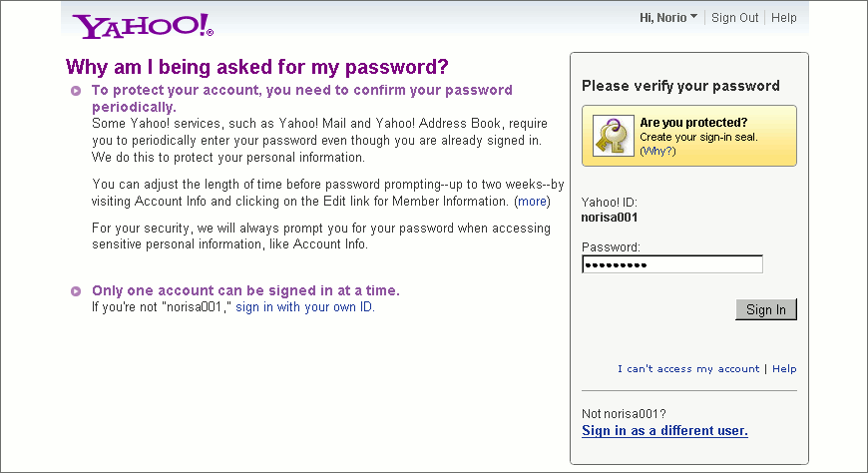Focus the Password input field
The image size is (868, 473).
(672, 264)
